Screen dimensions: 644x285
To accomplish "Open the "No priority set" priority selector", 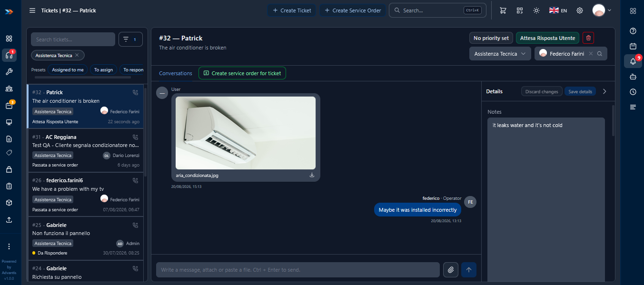I will coord(491,38).
